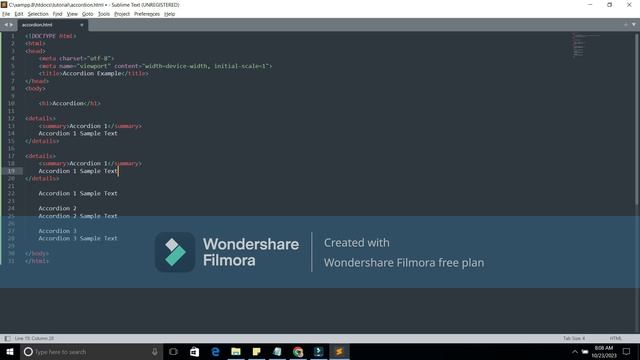Screen dimensions: 640x360
Task: Toggle the side bar status icon
Action: point(7,338)
